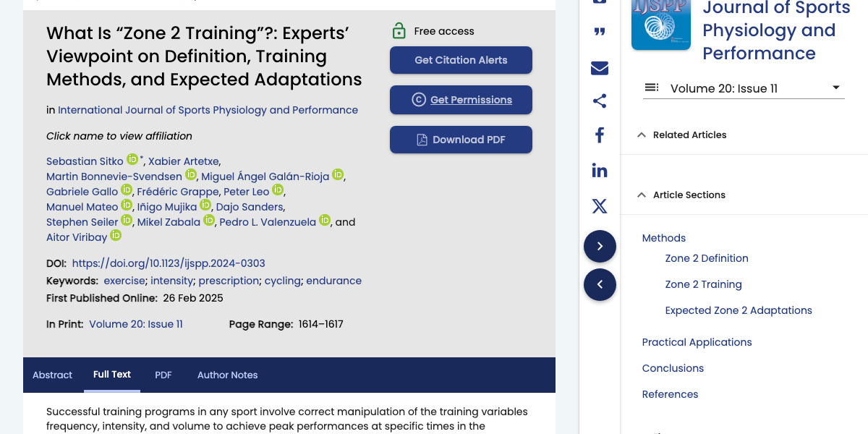Click Get Citation Alerts button
The image size is (868, 434).
coord(461,60)
